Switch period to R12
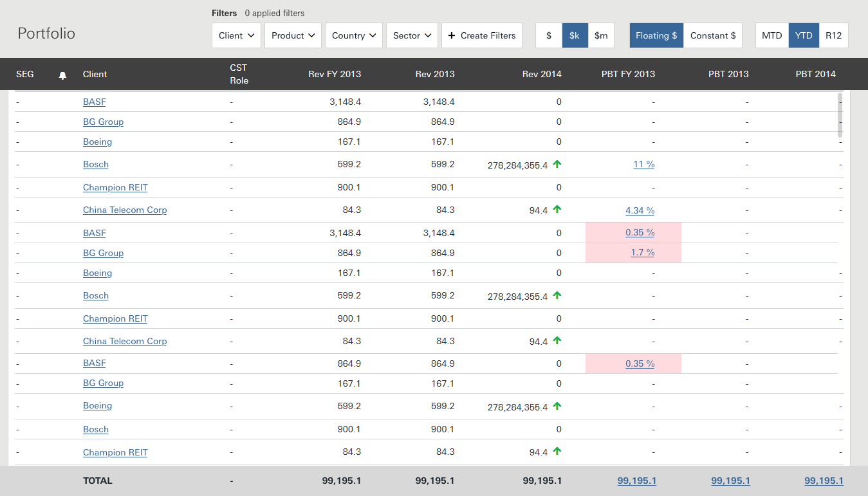 click(x=834, y=35)
